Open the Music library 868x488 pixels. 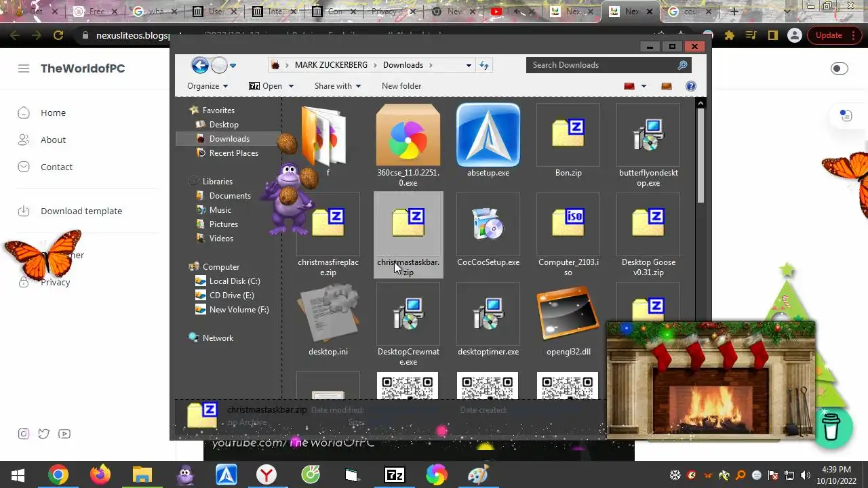[220, 210]
